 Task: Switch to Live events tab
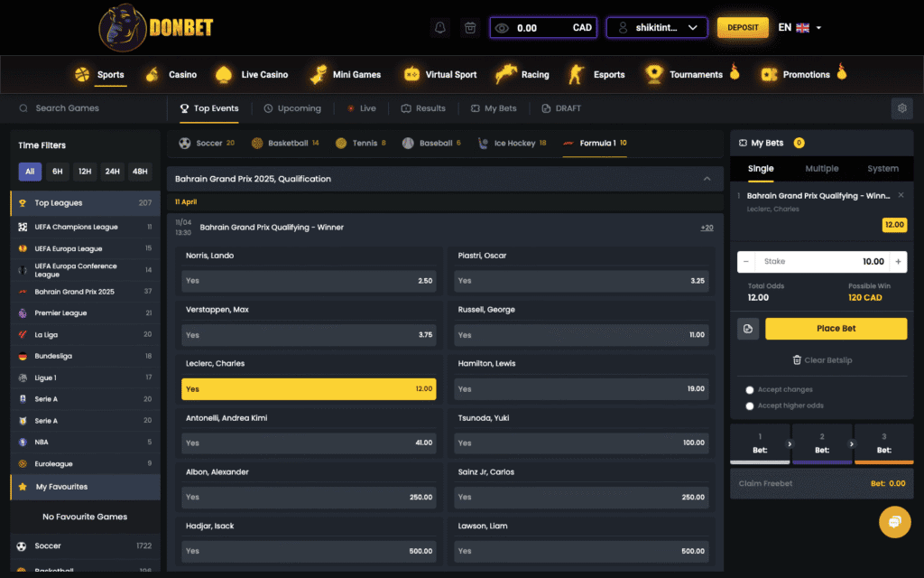pos(361,108)
